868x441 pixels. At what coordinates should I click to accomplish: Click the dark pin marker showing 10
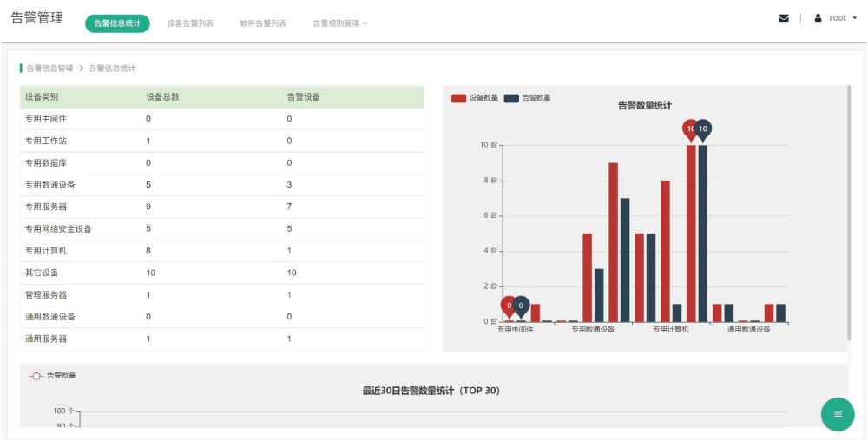[x=703, y=129]
